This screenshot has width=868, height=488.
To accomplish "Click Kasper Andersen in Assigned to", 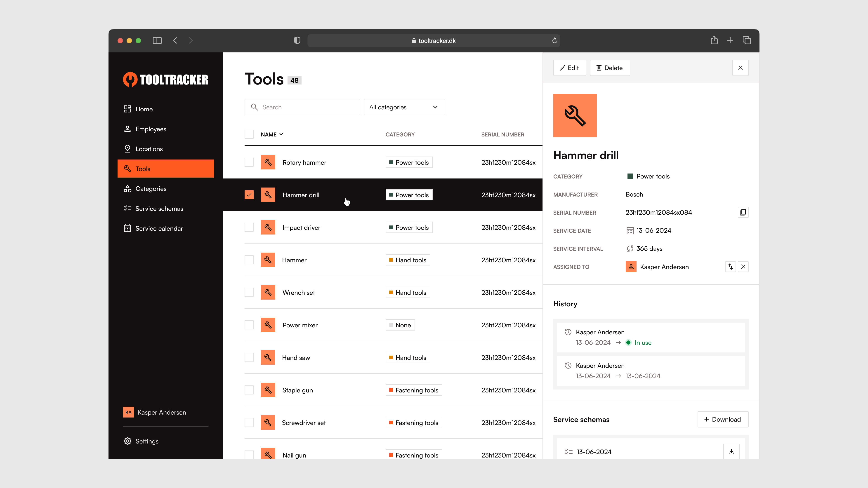I will click(657, 267).
